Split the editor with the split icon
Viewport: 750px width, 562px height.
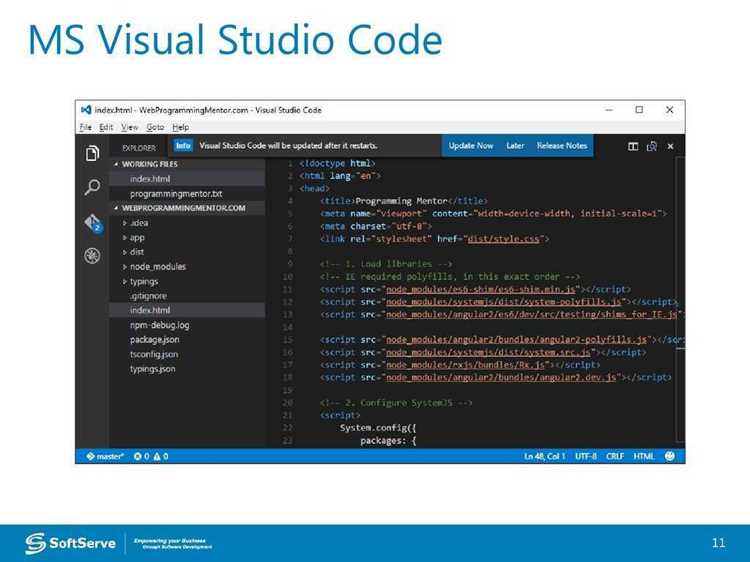(633, 146)
